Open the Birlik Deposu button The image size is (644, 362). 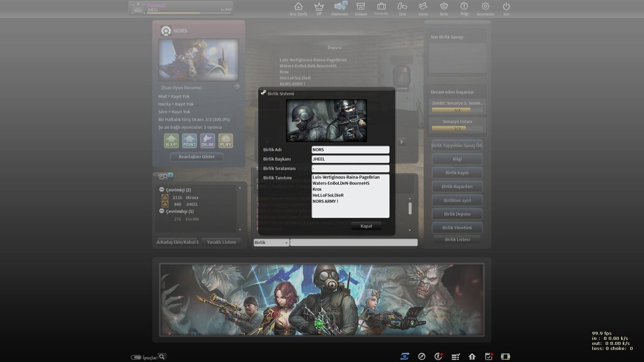coord(457,214)
